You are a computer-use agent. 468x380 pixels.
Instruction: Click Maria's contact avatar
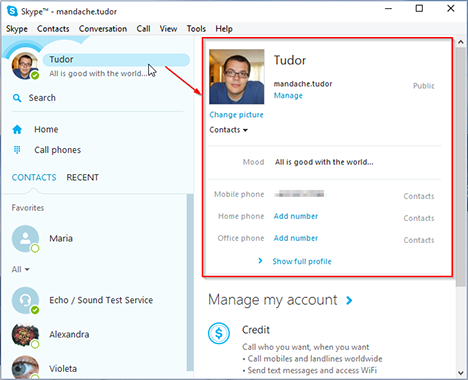coord(25,239)
